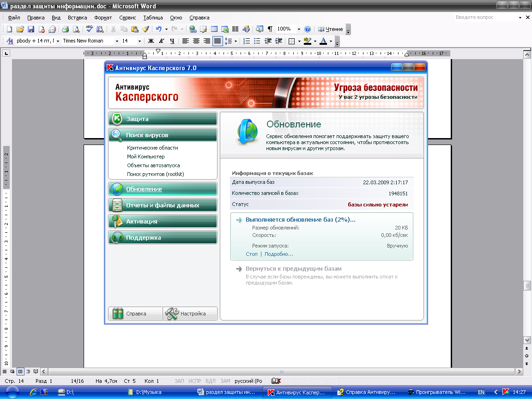Open the style dropdown pbody + 14 пт
Image resolution: width=532 pixels, height=399 pixels.
coord(58,41)
